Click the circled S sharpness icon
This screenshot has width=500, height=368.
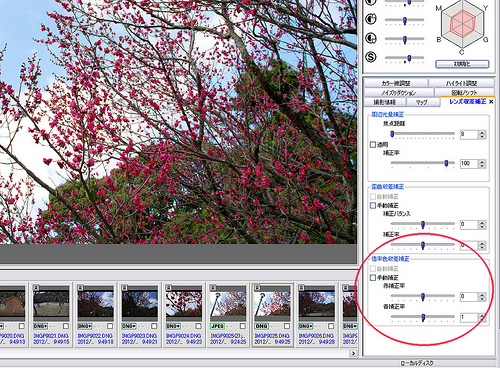click(x=371, y=57)
